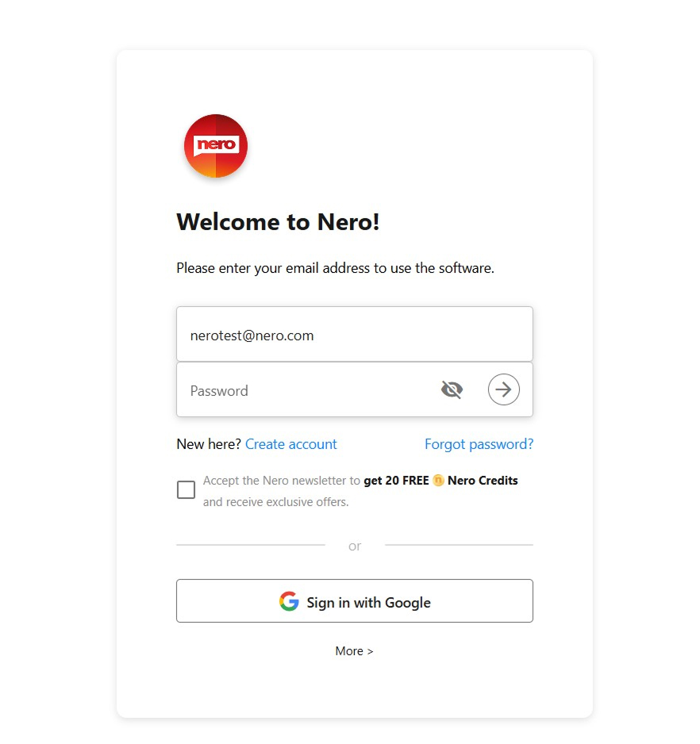Click the Welcome to Nero! heading
This screenshot has height=744, width=700.
(278, 222)
